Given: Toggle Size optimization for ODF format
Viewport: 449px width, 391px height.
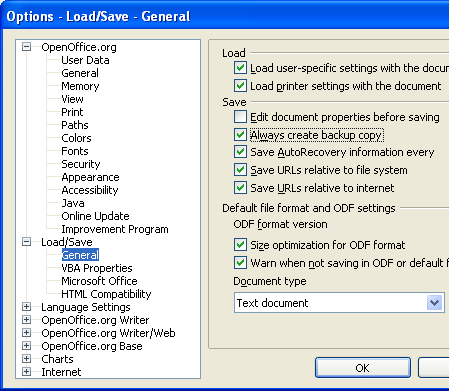Looking at the screenshot, I should pos(240,245).
